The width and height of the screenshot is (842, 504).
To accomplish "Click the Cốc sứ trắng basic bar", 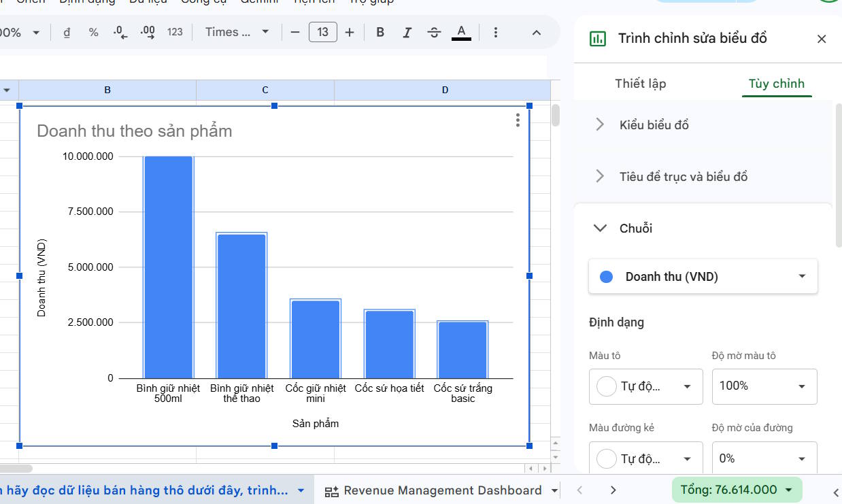I will 462,350.
